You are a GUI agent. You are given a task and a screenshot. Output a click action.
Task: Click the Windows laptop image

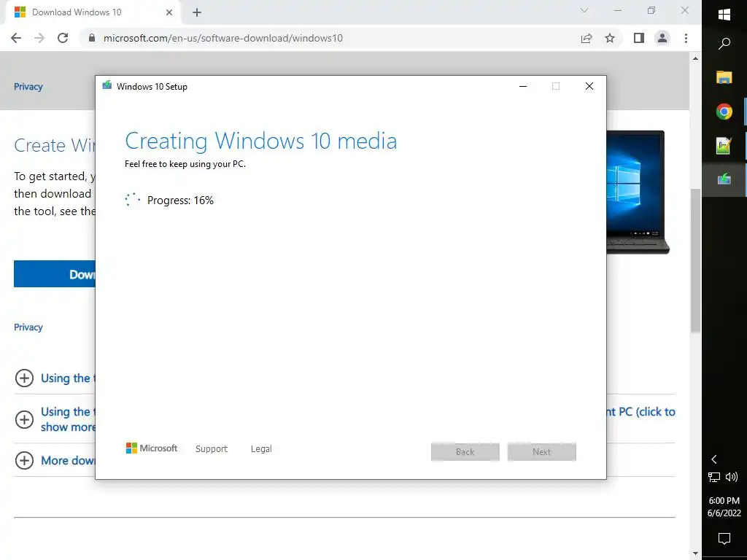pyautogui.click(x=638, y=192)
